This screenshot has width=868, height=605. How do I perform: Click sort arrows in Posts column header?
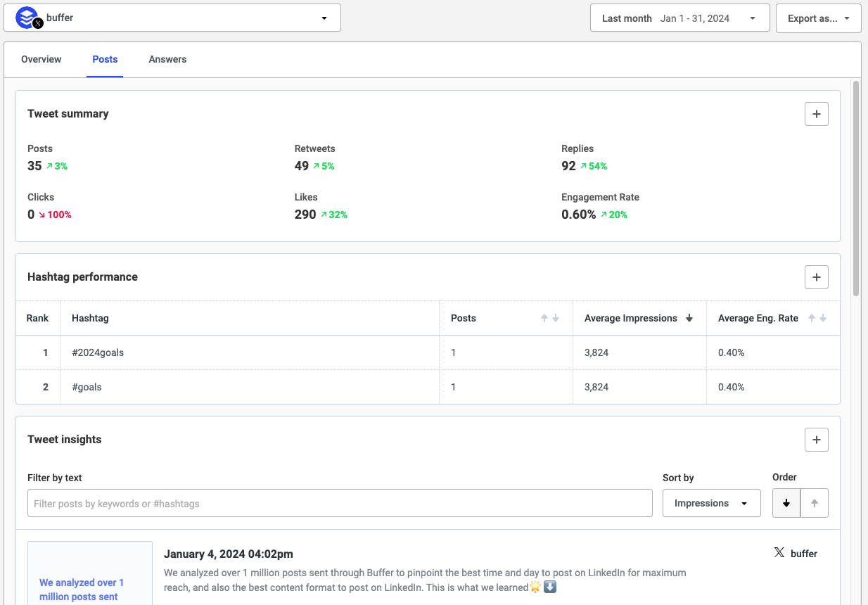tap(549, 319)
